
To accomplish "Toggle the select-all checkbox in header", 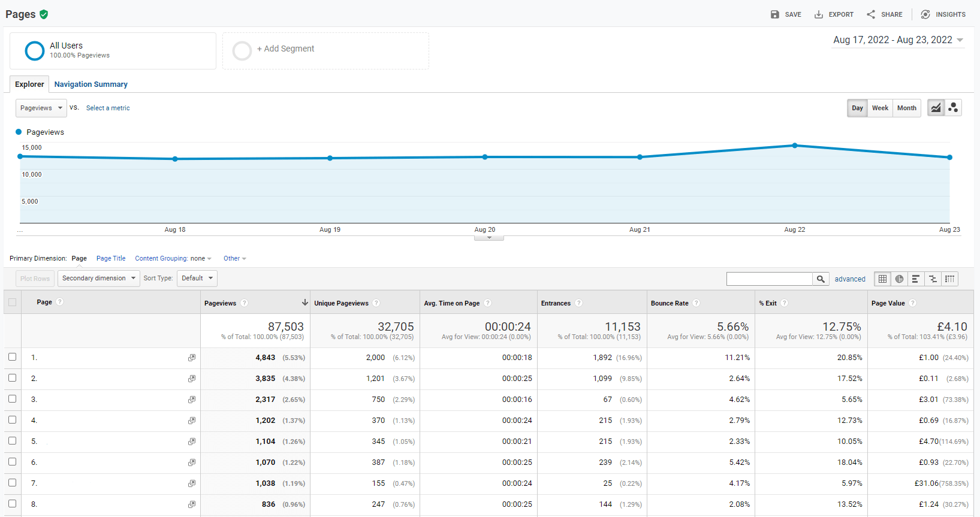I will [x=13, y=303].
